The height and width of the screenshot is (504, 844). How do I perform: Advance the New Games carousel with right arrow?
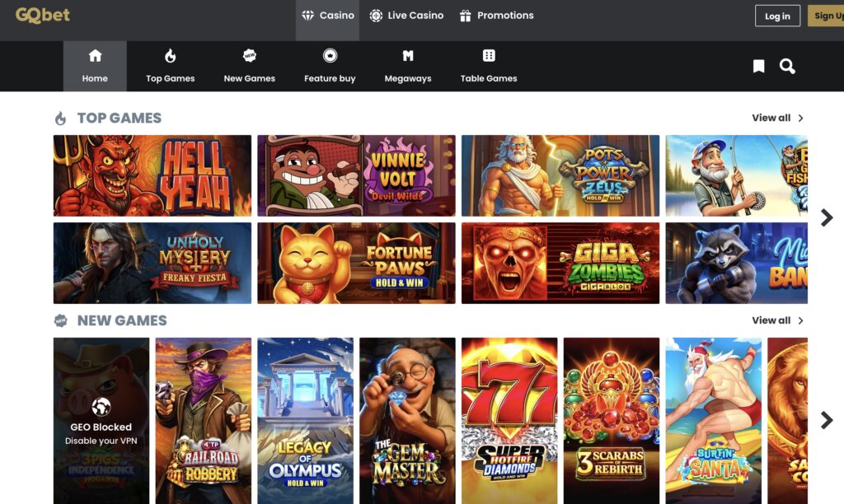point(827,420)
